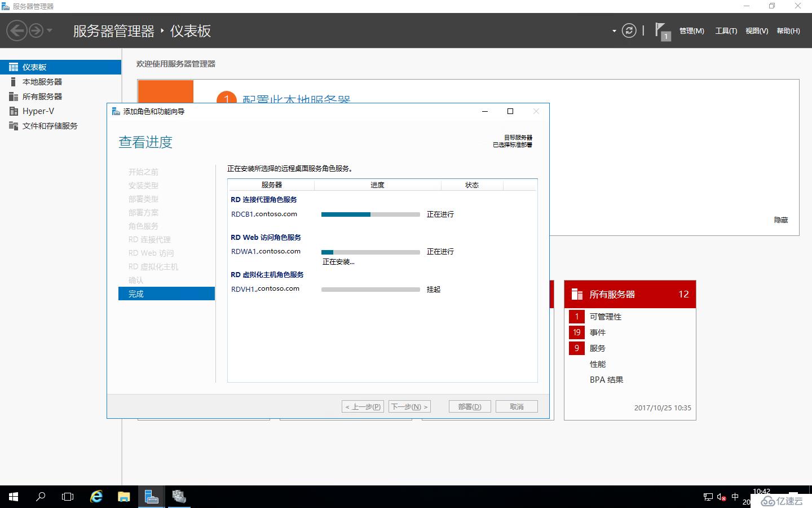
Task: Click the 本地服务器 sidebar icon
Action: point(14,82)
